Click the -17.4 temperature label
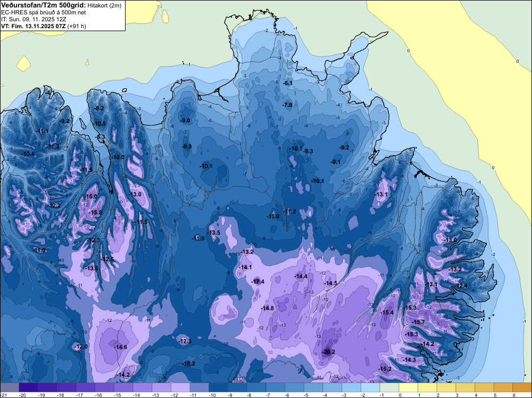The height and width of the screenshot is (398, 532). [x=258, y=281]
